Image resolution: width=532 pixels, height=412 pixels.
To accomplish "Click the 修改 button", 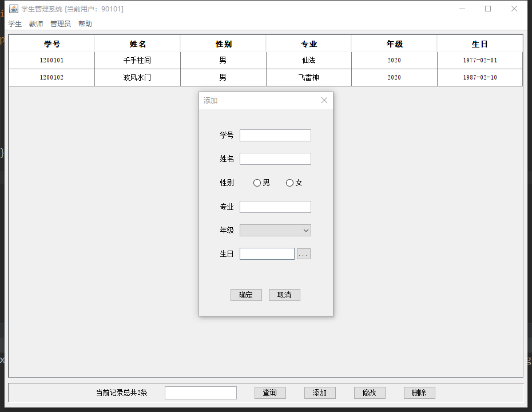I will (x=370, y=393).
